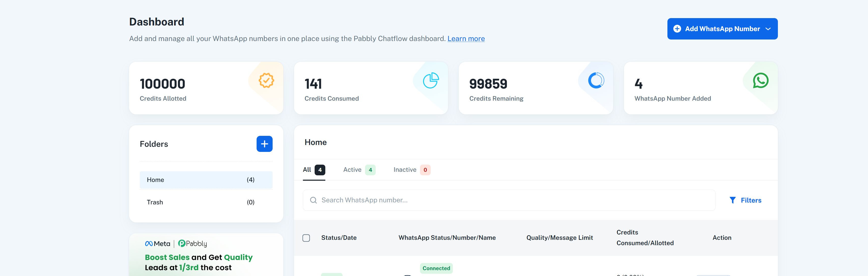
Task: Click the Dashboard page heading
Action: point(157,22)
